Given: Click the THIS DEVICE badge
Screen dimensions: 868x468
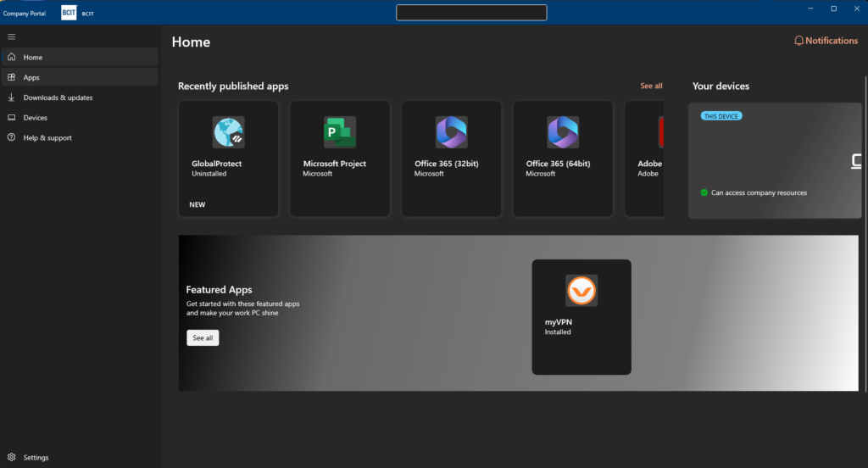Looking at the screenshot, I should (721, 116).
